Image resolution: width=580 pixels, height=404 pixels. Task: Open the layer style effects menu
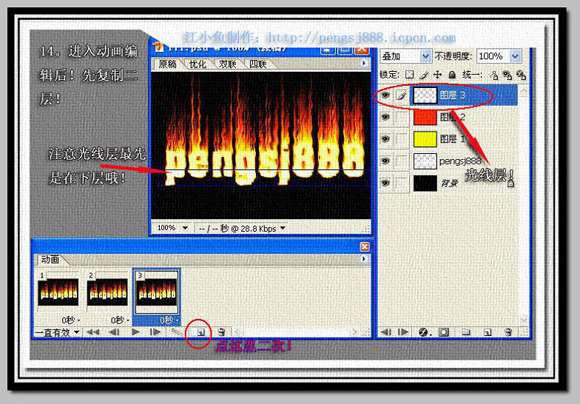(x=424, y=332)
